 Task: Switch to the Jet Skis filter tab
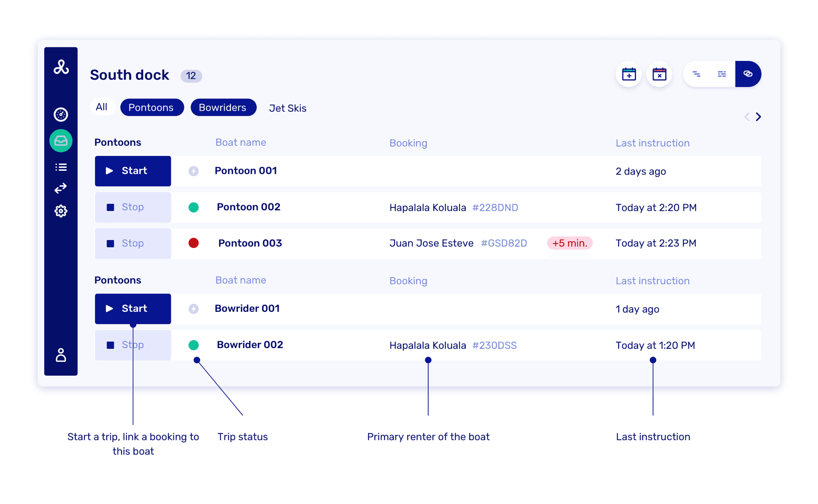point(288,108)
